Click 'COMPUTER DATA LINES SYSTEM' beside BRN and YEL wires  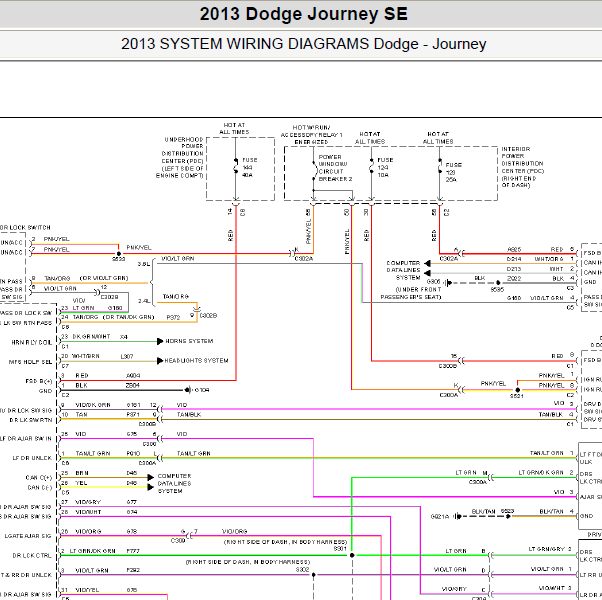(174, 483)
